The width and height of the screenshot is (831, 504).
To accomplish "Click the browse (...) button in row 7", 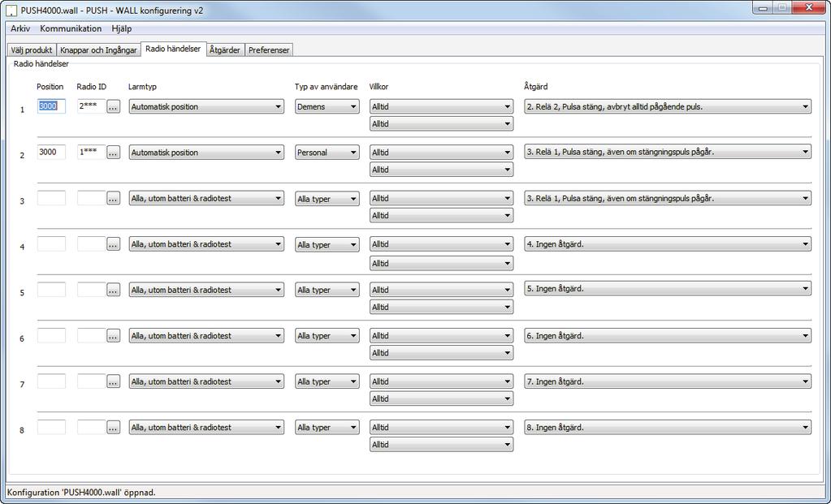I will [113, 381].
